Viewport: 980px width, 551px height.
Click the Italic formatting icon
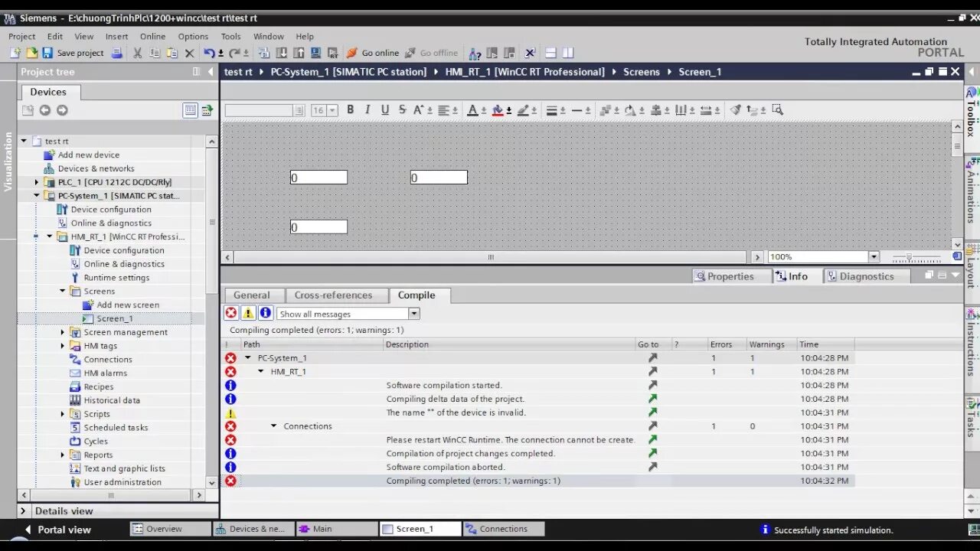[367, 109]
